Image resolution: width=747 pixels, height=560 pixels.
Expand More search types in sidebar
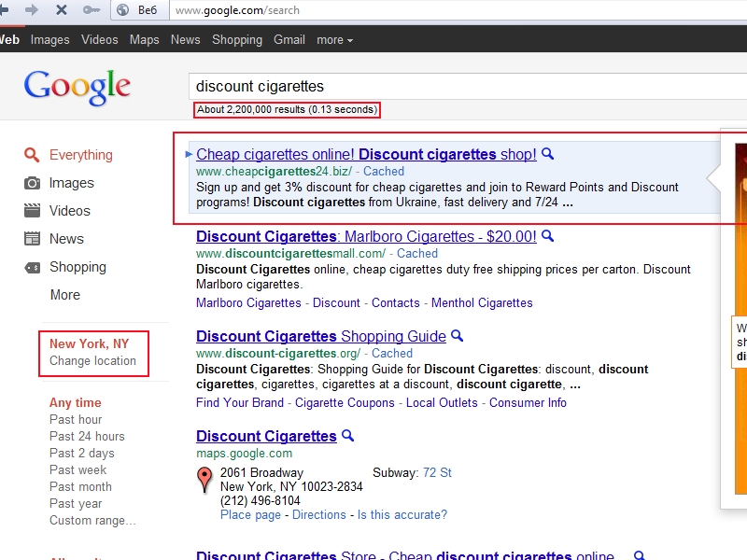[x=65, y=295]
